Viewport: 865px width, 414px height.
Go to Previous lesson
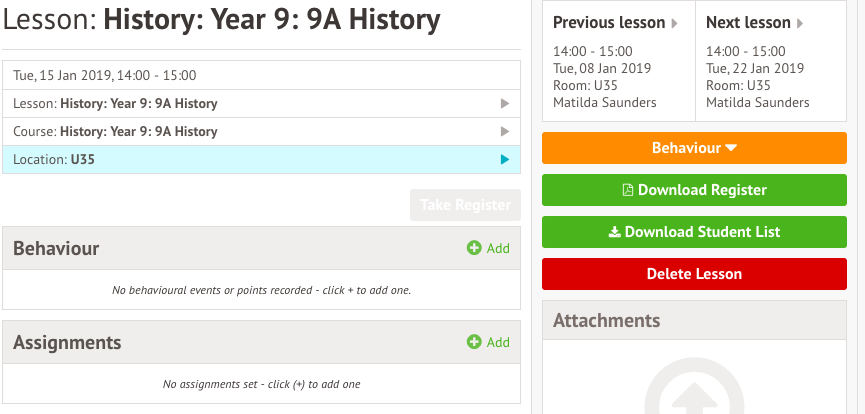pos(614,23)
